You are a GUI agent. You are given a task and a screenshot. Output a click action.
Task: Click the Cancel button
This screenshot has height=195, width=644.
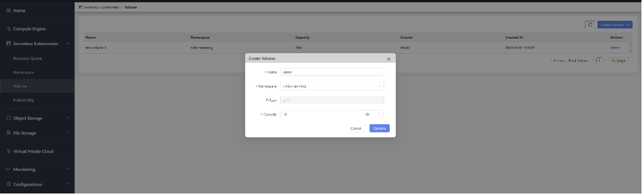click(356, 128)
